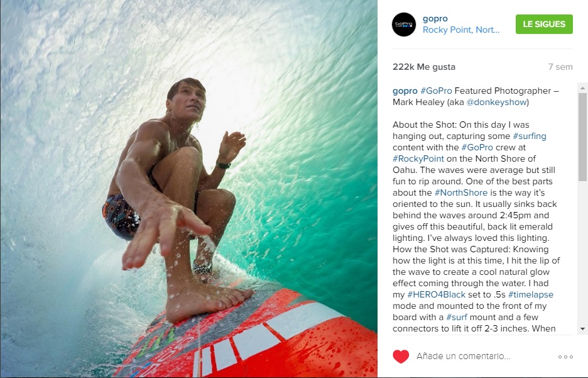Open the gopro username in the caption
The image size is (588, 378).
tap(405, 91)
